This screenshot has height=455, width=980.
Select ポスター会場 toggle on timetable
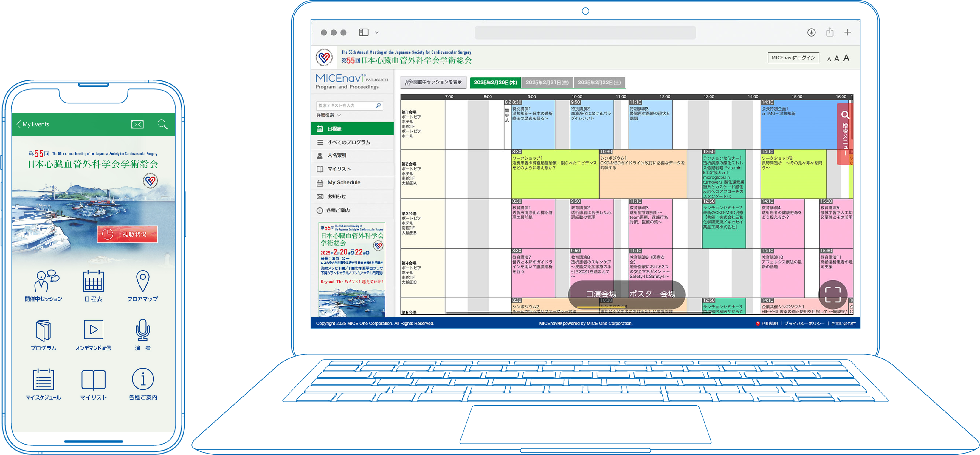point(652,294)
